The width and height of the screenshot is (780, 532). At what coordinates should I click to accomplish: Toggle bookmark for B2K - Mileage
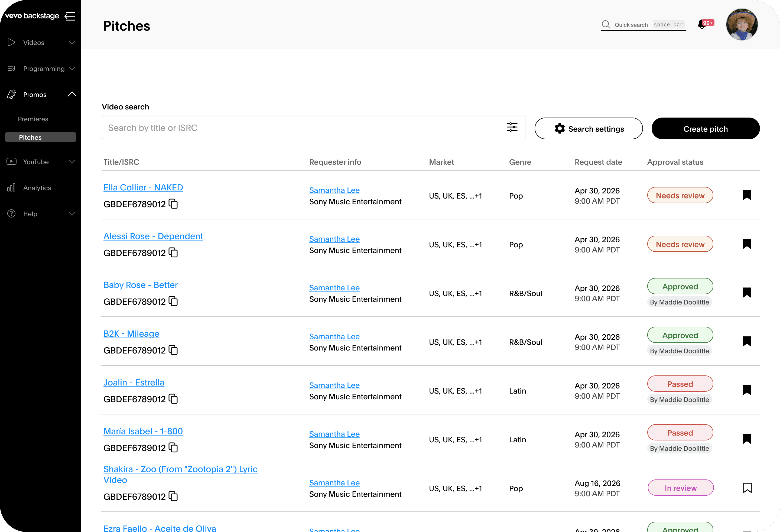point(747,341)
